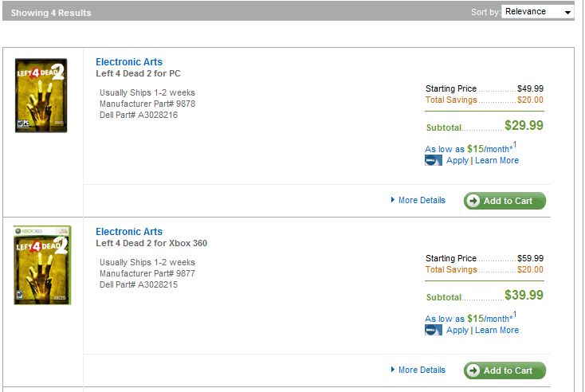Image resolution: width=585 pixels, height=392 pixels.
Task: Expand More Details for the PC game
Action: (x=422, y=200)
